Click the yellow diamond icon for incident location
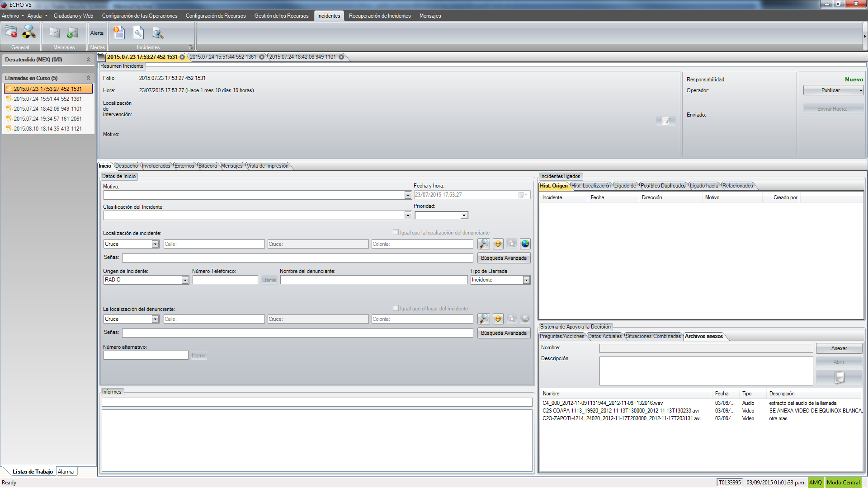This screenshot has height=488, width=868. click(498, 244)
